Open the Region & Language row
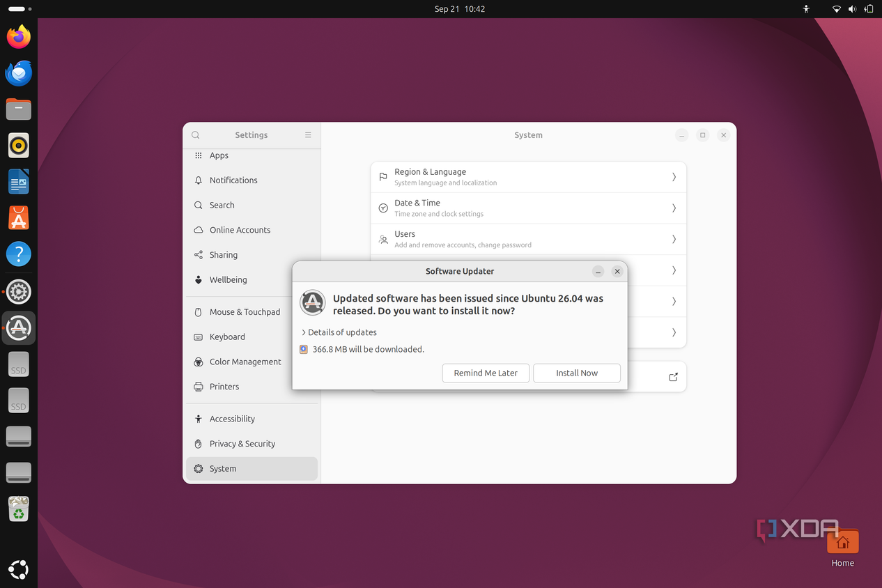Screen dimensions: 882x588 [528, 177]
